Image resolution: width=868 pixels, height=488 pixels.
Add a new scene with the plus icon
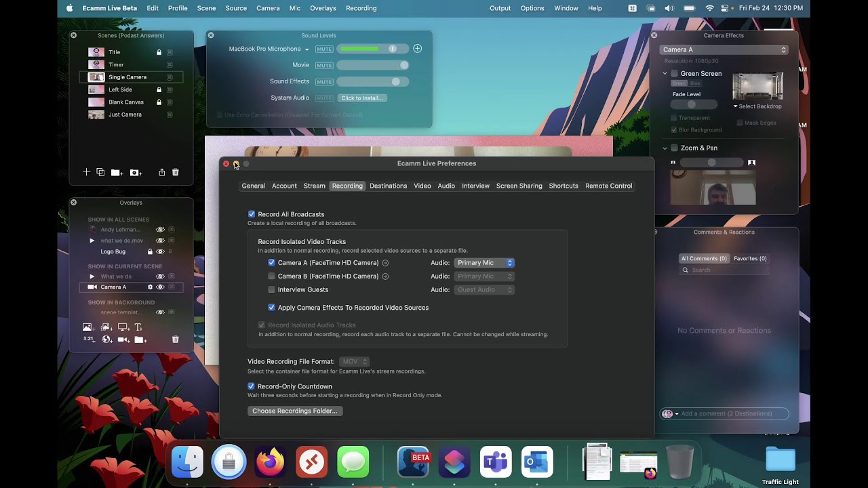click(86, 172)
